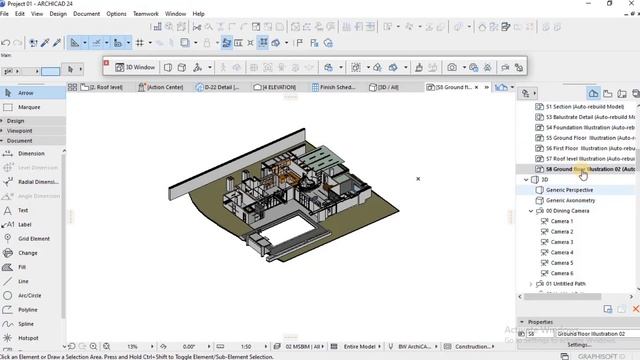Open the Edit menu
Viewport: 640px width, 360px height.
[20, 14]
